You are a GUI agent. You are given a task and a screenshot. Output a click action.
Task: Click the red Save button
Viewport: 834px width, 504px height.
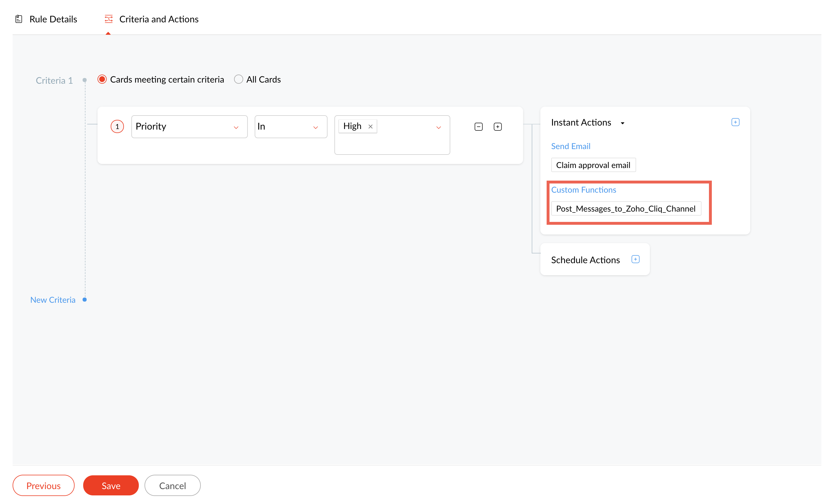pos(111,486)
